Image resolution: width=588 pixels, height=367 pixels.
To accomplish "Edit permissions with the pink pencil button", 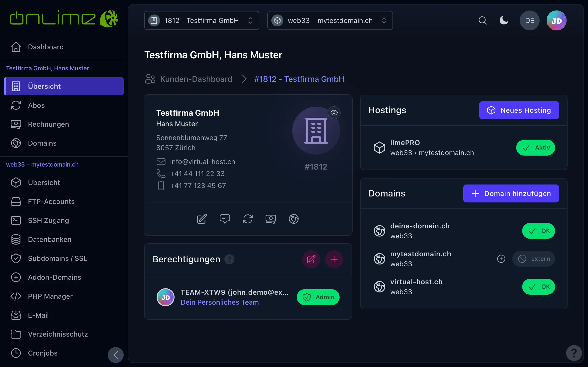I will 311,259.
